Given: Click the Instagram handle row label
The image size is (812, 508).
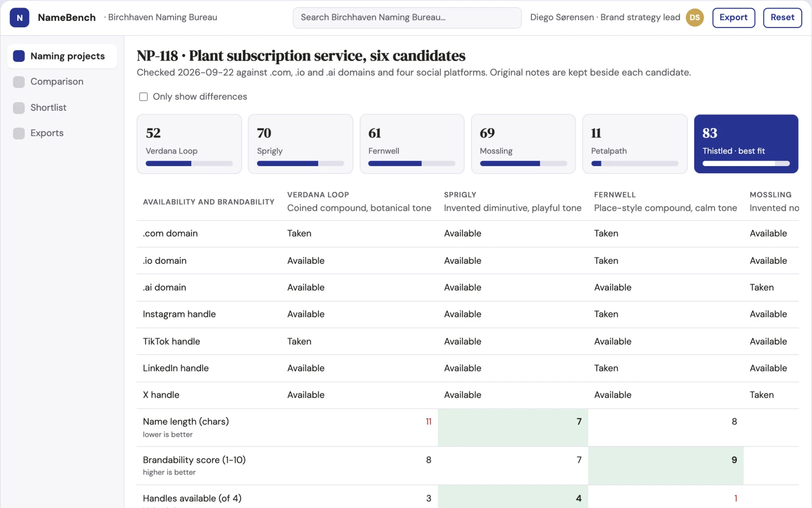Looking at the screenshot, I should point(179,314).
